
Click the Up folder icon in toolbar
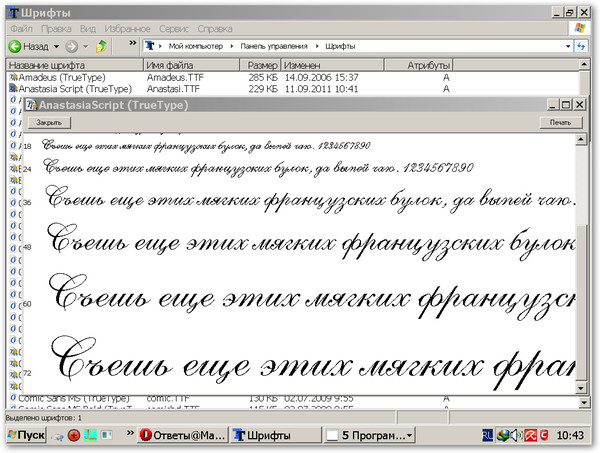tap(102, 46)
